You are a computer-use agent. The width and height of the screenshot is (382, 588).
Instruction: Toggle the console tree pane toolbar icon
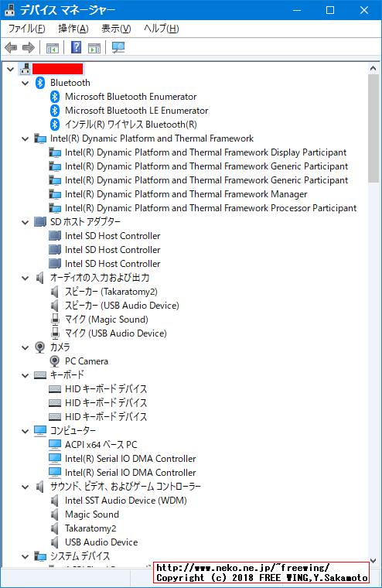(x=52, y=48)
